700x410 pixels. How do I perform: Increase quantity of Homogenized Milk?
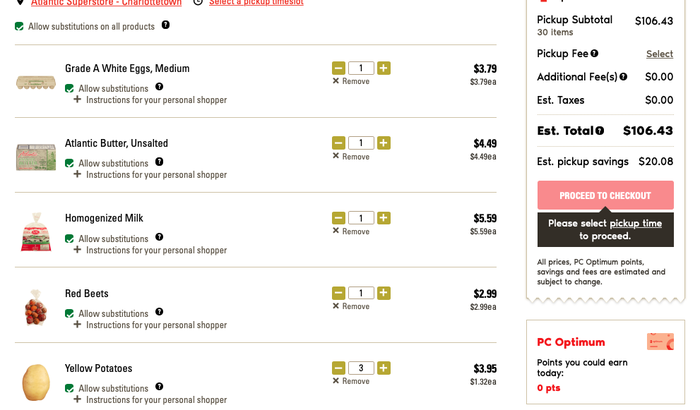[384, 218]
